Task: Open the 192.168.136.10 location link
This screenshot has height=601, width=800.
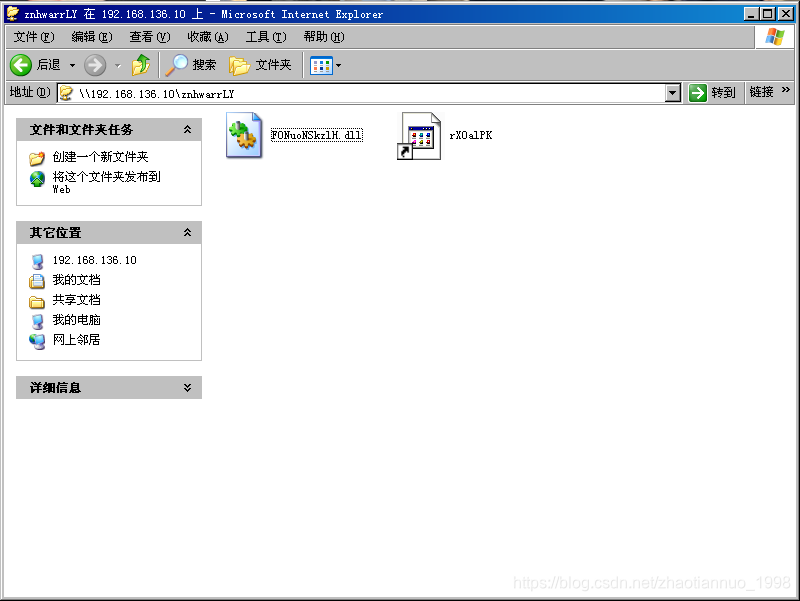Action: pos(94,260)
